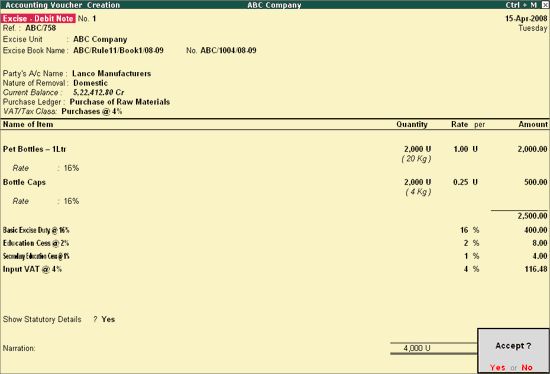550x374 pixels.
Task: Select Basic Excise Duty @ 16% ledger
Action: [x=36, y=230]
